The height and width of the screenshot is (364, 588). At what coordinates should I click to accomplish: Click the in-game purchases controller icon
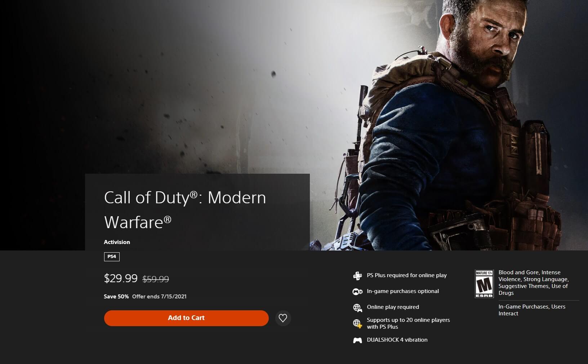pyautogui.click(x=357, y=292)
